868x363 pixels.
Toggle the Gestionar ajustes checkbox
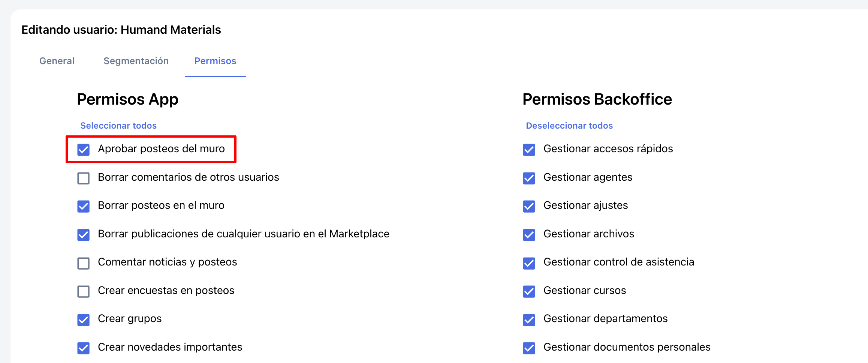pos(529,206)
